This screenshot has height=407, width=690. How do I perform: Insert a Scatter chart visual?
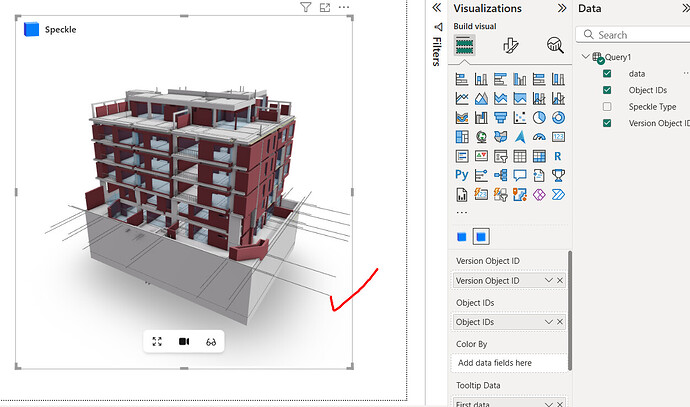[520, 117]
